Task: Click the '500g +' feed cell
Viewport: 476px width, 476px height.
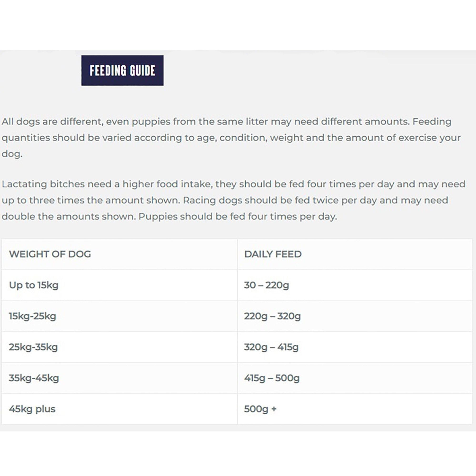Action: pyautogui.click(x=260, y=409)
